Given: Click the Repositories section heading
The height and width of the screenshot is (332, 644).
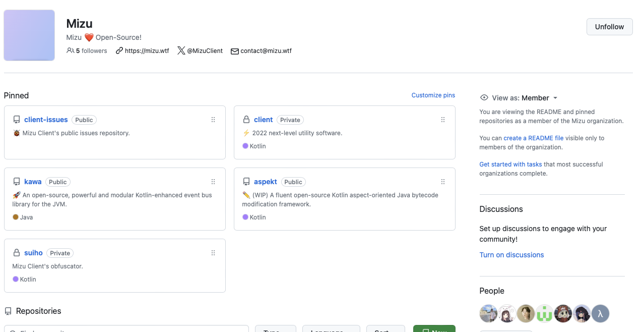Looking at the screenshot, I should pos(39,311).
